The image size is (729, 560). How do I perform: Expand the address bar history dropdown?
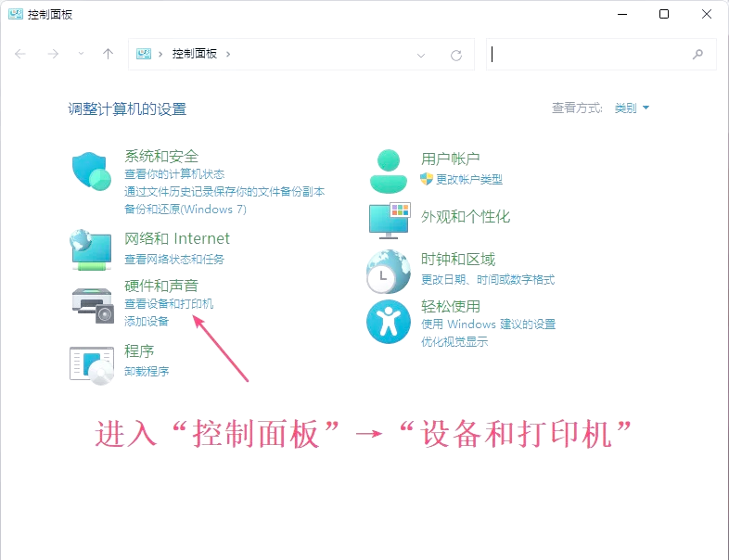421,56
